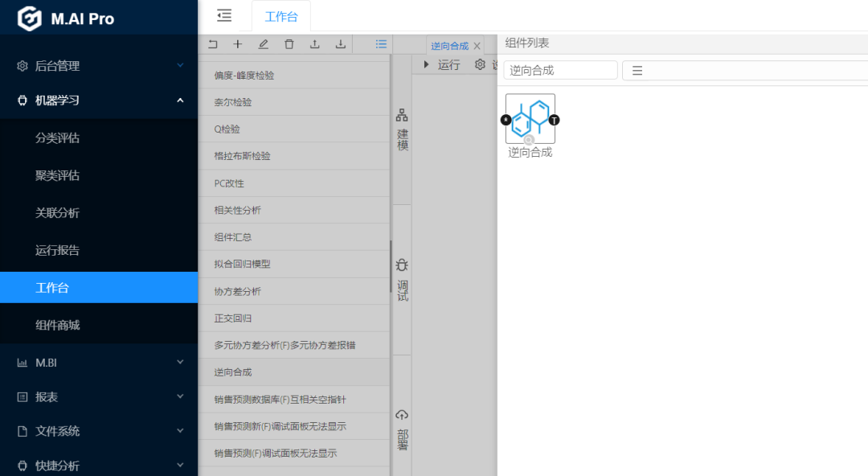
Task: Click the plus icon to add project
Action: coord(237,44)
